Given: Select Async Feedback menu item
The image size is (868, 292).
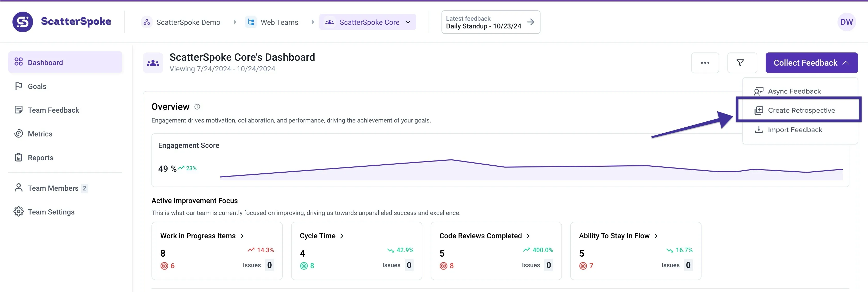Looking at the screenshot, I should click(794, 91).
